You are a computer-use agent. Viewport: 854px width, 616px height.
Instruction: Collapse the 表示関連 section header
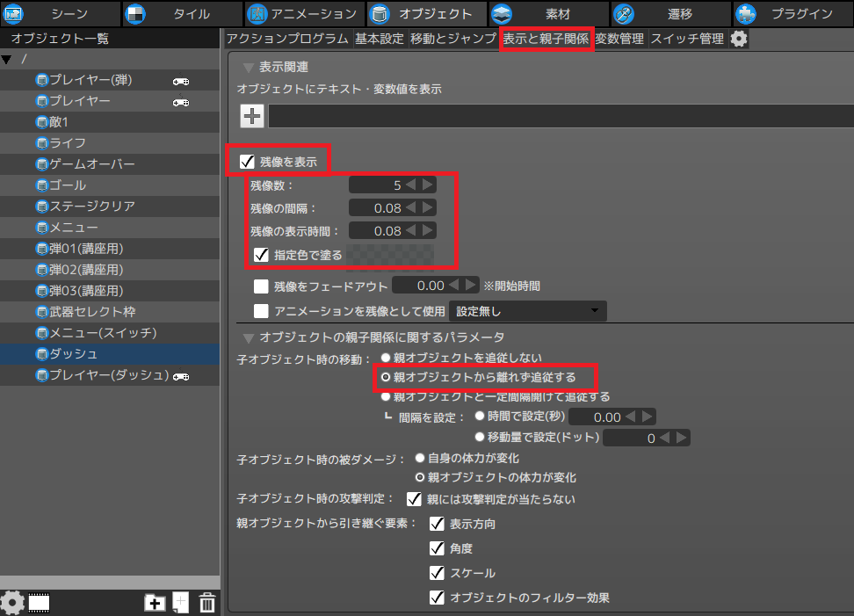click(x=250, y=66)
